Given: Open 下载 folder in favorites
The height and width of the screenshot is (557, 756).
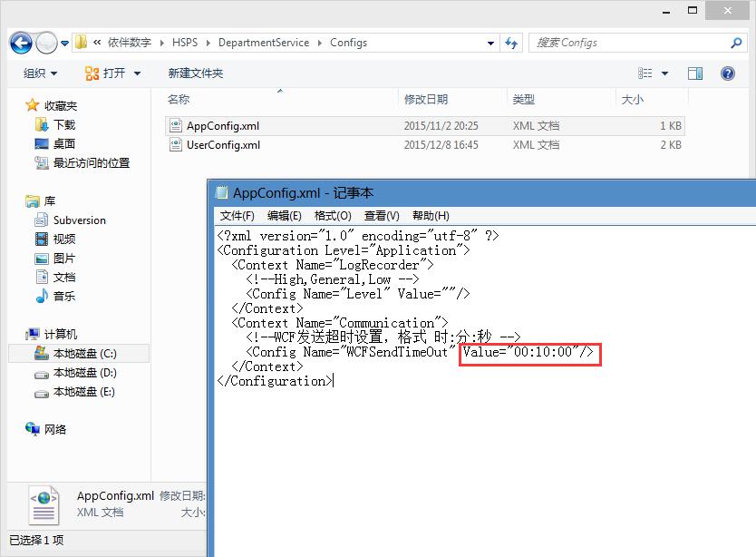Looking at the screenshot, I should (x=63, y=125).
